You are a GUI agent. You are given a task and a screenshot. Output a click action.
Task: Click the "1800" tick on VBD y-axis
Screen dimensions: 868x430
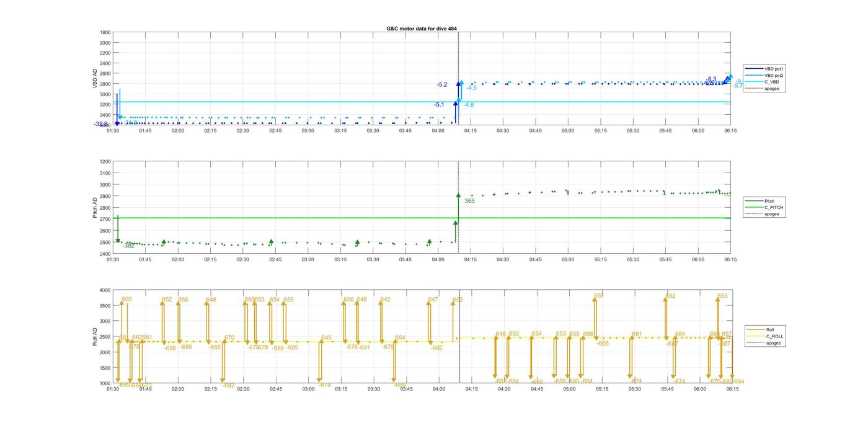tap(106, 32)
